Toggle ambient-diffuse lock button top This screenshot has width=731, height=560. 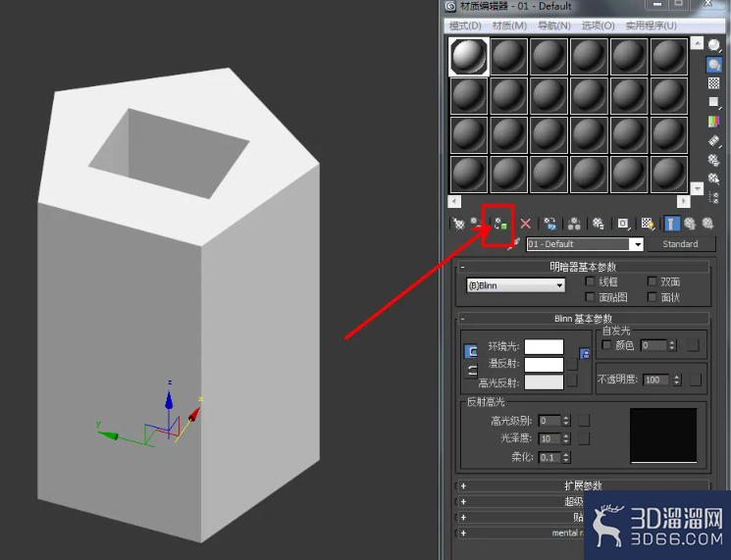[x=471, y=351]
